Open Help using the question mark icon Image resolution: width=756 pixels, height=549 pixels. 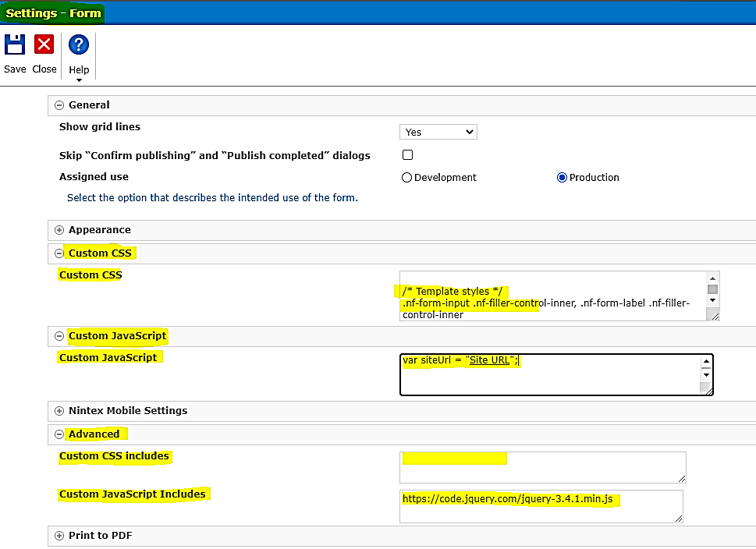(x=78, y=45)
